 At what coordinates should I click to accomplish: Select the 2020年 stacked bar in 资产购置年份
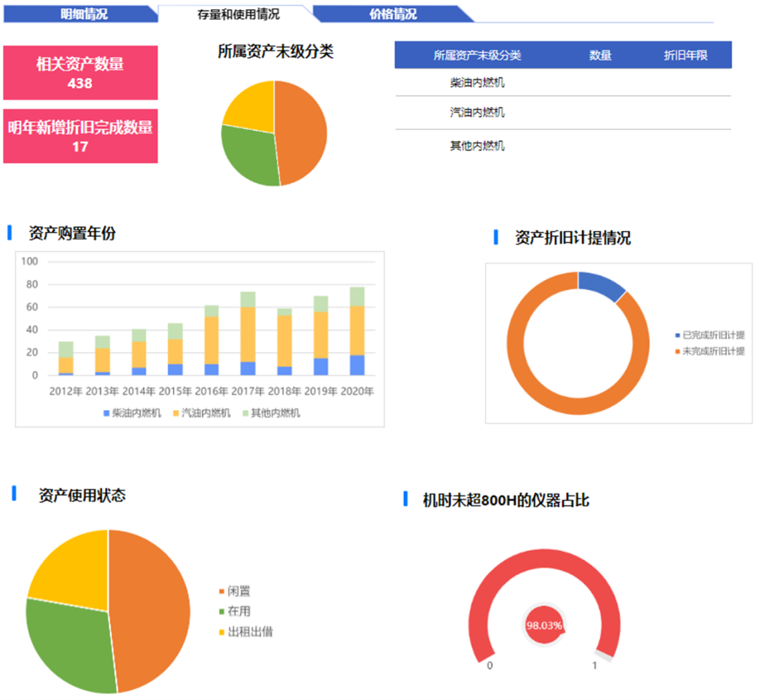355,331
